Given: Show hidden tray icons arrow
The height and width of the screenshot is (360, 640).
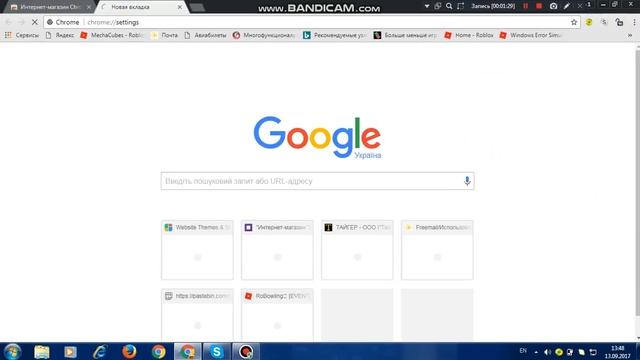Looking at the screenshot, I should [x=536, y=352].
